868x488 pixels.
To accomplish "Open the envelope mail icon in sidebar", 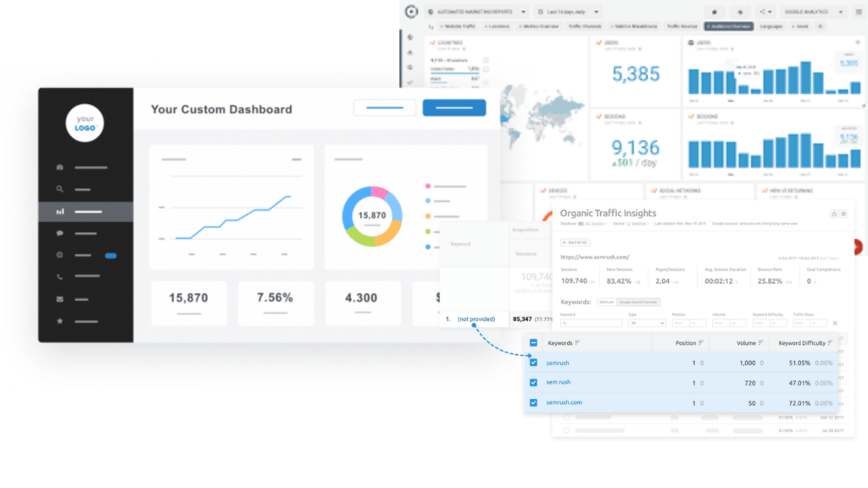I will point(60,299).
